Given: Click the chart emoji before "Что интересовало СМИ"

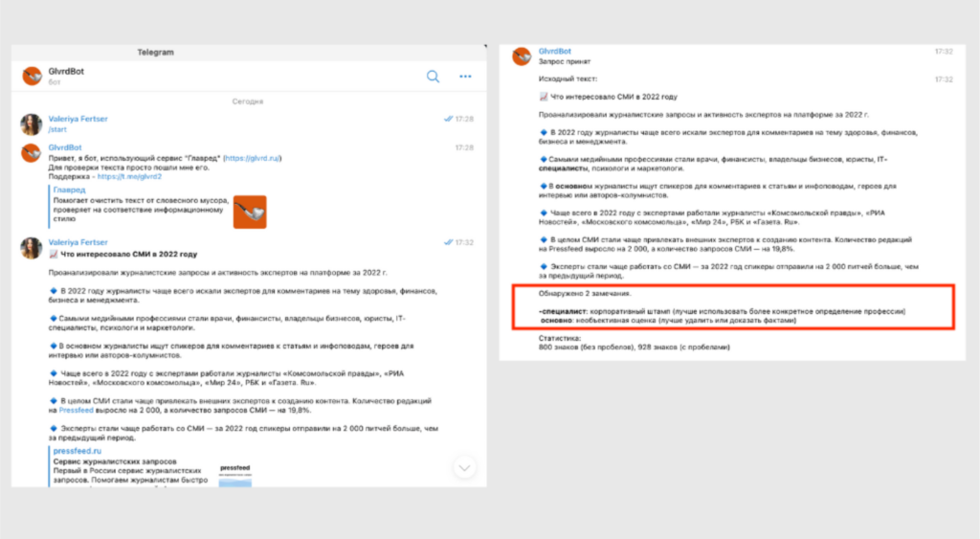Looking at the screenshot, I should (x=54, y=255).
